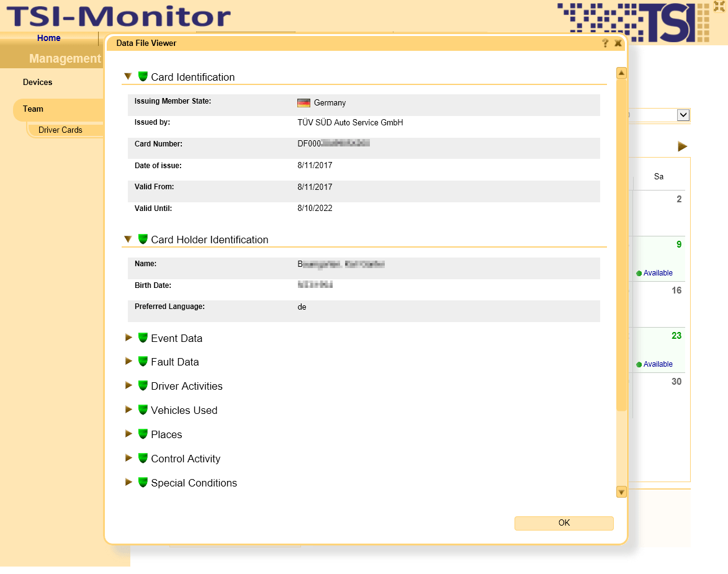Expand the Driver Activities section
This screenshot has height=574, width=728.
click(128, 385)
